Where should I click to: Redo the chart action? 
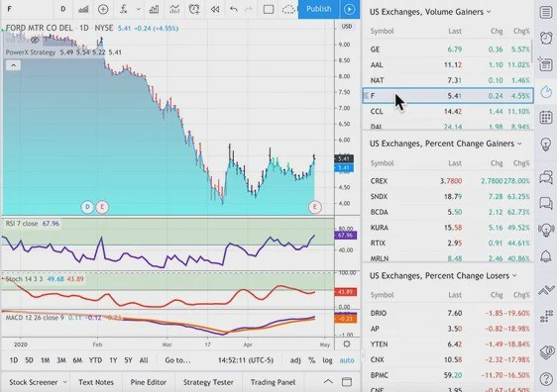pyautogui.click(x=249, y=9)
